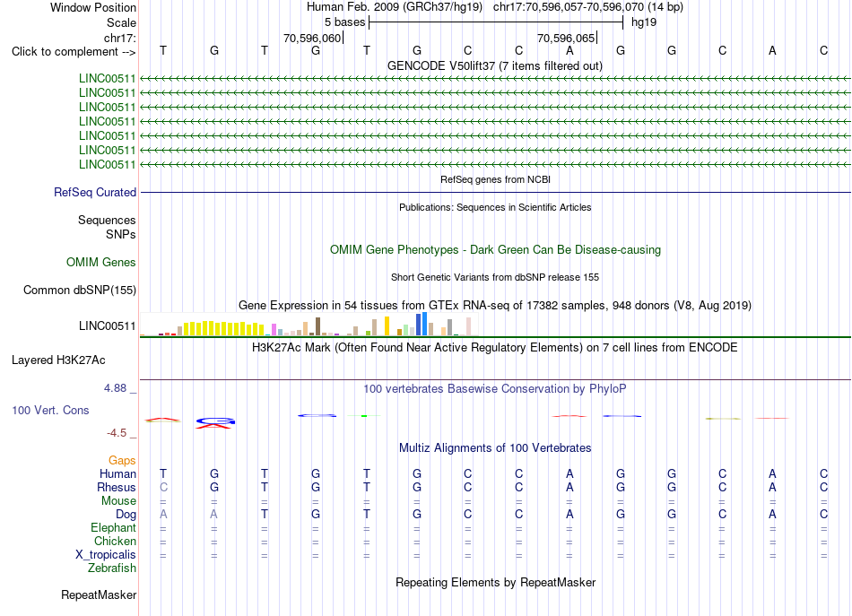Open the OMIM Gene Phenotypes track title
This screenshot has width=852, height=616.
495,250
